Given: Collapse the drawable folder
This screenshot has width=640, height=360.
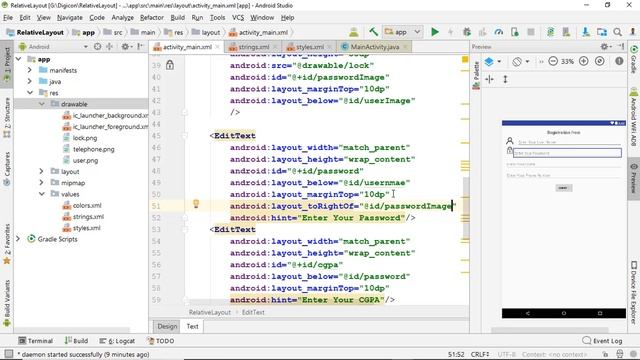Looking at the screenshot, I should coord(41,104).
